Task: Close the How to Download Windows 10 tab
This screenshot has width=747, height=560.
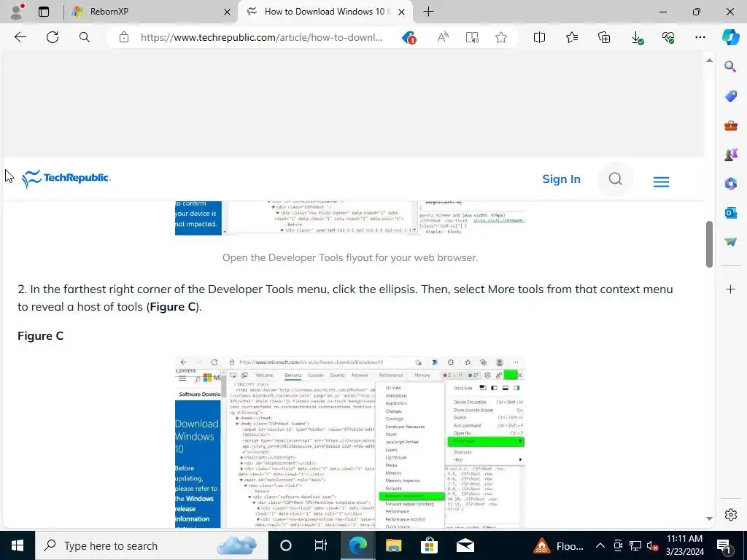Action: click(402, 12)
